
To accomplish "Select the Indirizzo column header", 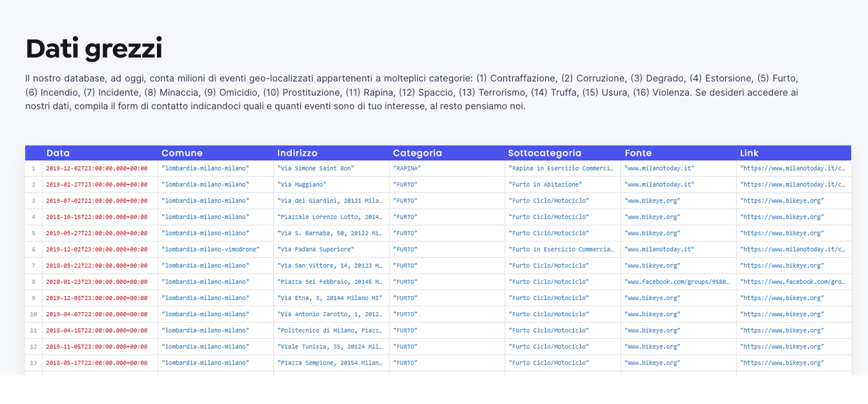I will click(298, 153).
